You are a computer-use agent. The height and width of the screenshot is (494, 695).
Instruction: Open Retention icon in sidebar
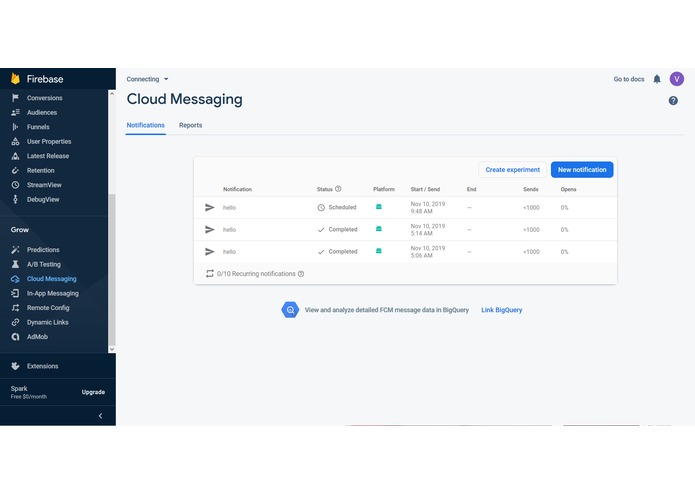(16, 170)
